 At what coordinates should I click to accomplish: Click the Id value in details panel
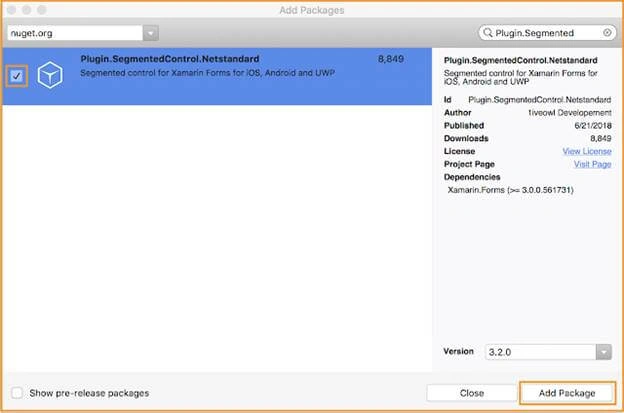point(540,99)
